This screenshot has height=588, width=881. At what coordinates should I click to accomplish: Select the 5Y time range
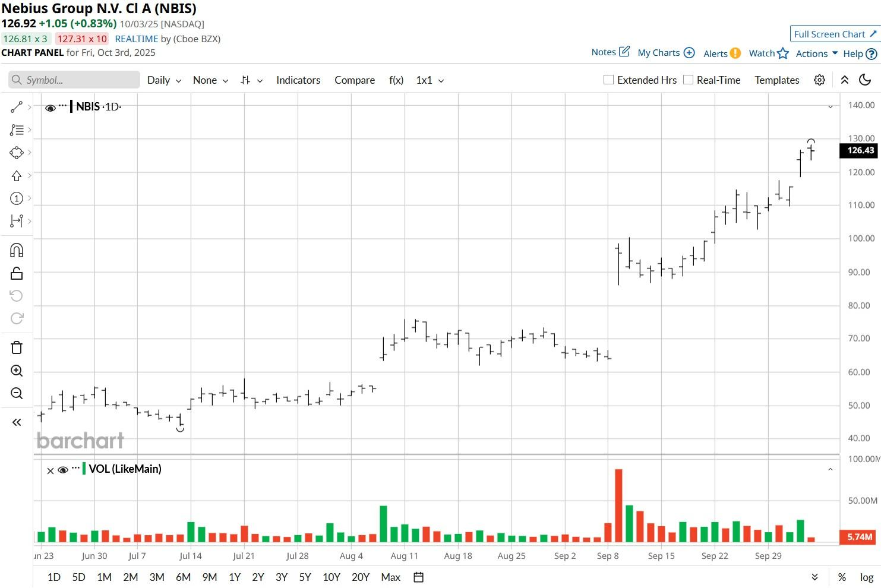click(x=305, y=577)
